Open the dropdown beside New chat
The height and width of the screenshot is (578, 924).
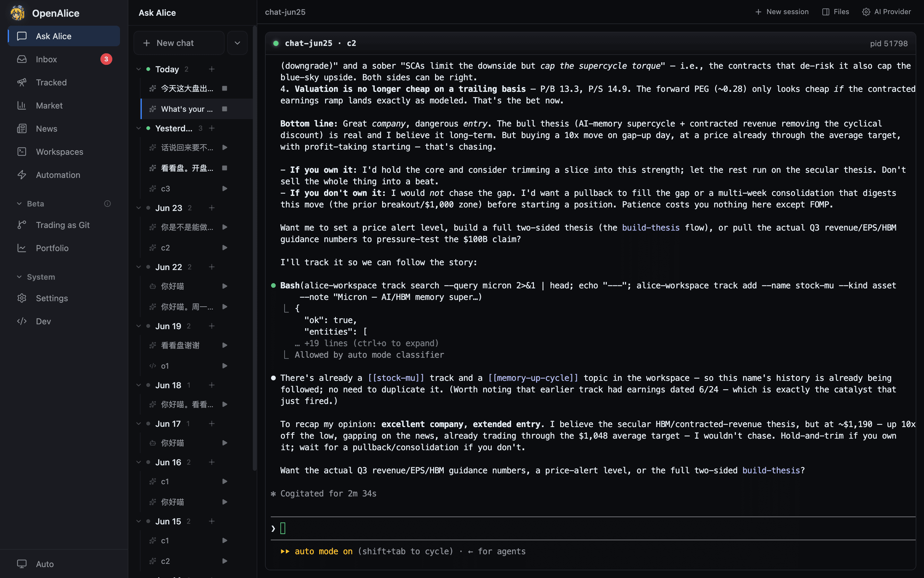[x=237, y=43]
